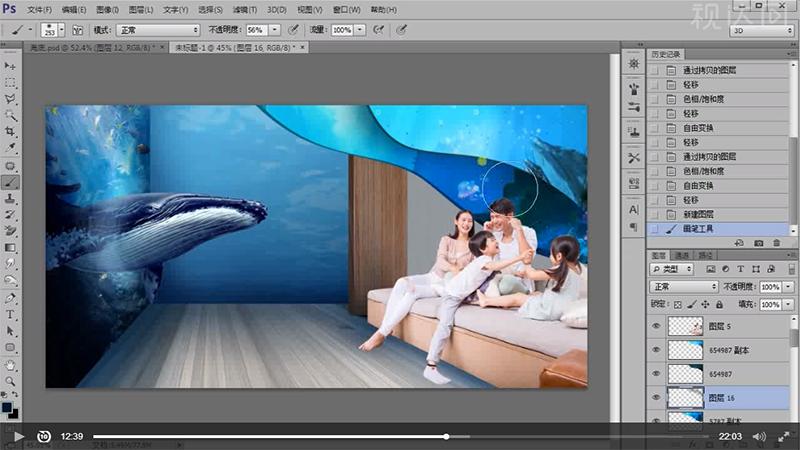The image size is (800, 450).
Task: Delete current state in History panel
Action: click(x=776, y=243)
